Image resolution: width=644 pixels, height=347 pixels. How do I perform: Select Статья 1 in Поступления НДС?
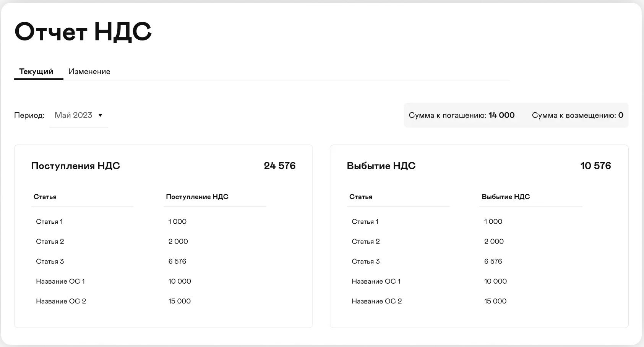pyautogui.click(x=49, y=222)
